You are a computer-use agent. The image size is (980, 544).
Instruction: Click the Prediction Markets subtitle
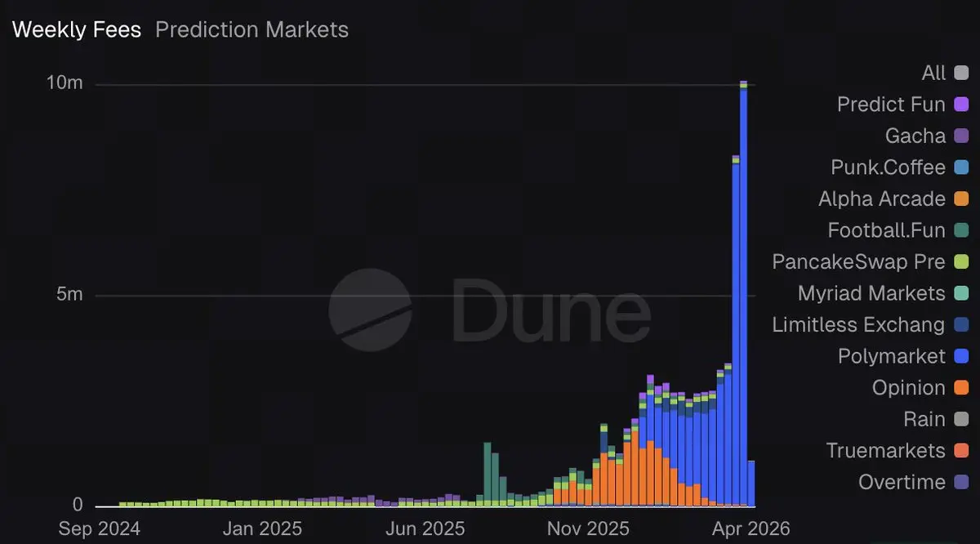(x=252, y=30)
